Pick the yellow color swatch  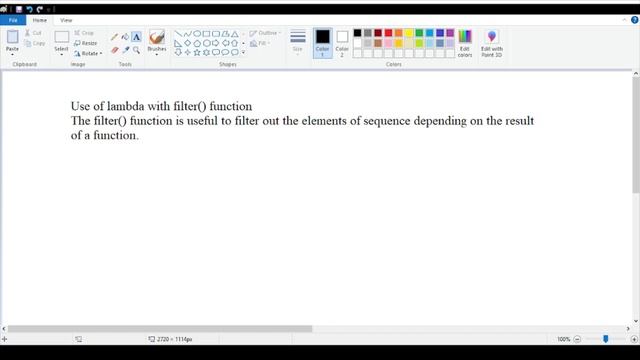pyautogui.click(x=409, y=33)
